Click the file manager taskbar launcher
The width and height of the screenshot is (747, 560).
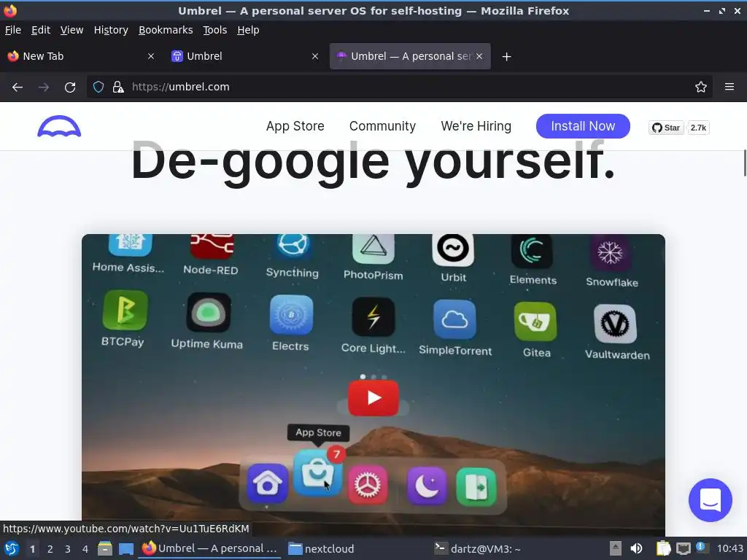(105, 549)
